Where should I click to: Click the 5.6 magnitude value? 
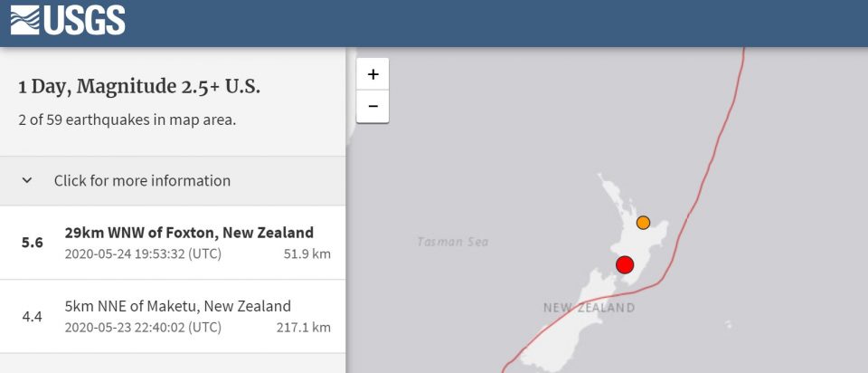coord(32,243)
